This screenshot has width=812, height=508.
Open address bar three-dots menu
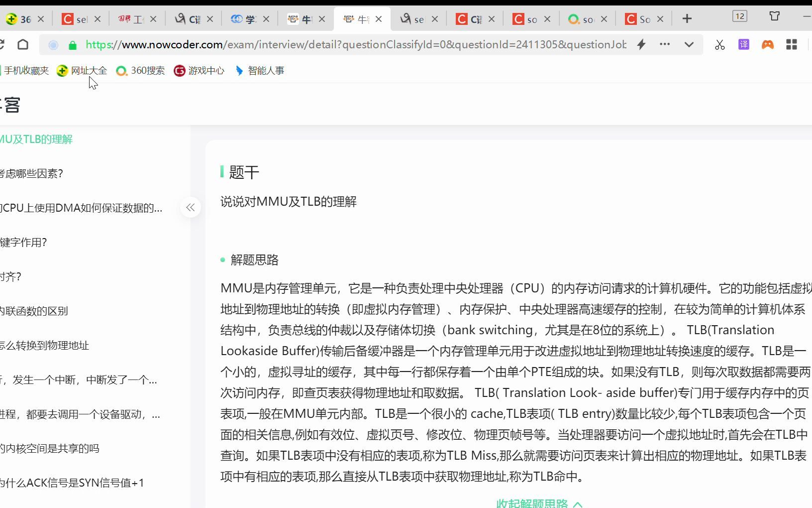click(665, 44)
